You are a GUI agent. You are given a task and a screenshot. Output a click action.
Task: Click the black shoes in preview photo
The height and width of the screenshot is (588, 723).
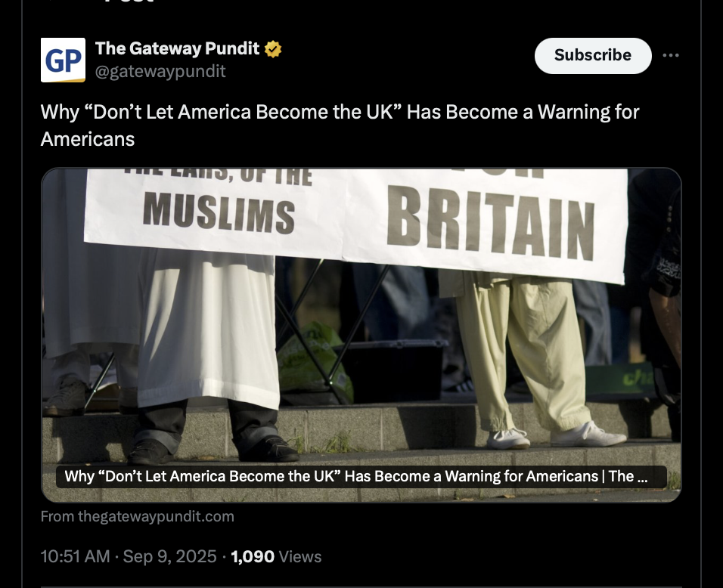coord(213,450)
